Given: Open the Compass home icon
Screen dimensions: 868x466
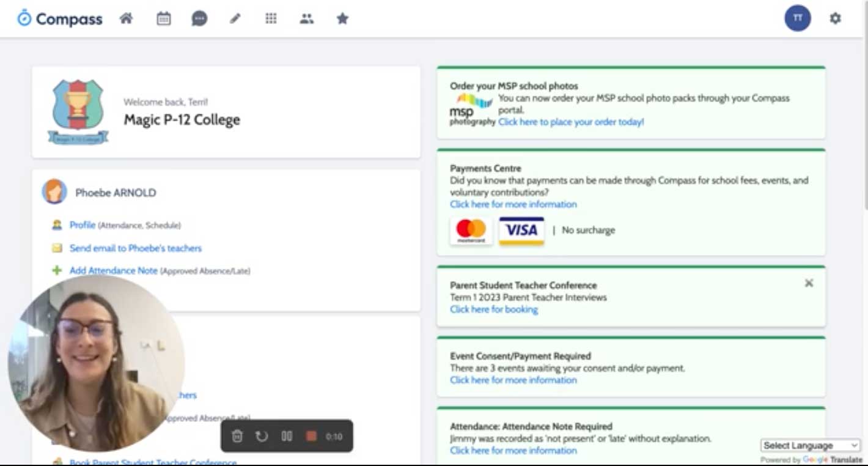Looking at the screenshot, I should [127, 18].
